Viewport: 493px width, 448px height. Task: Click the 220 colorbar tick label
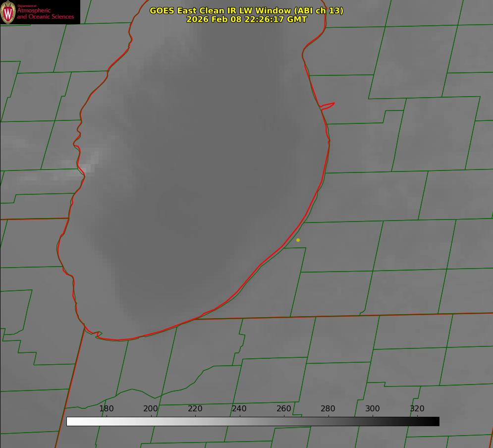(195, 409)
